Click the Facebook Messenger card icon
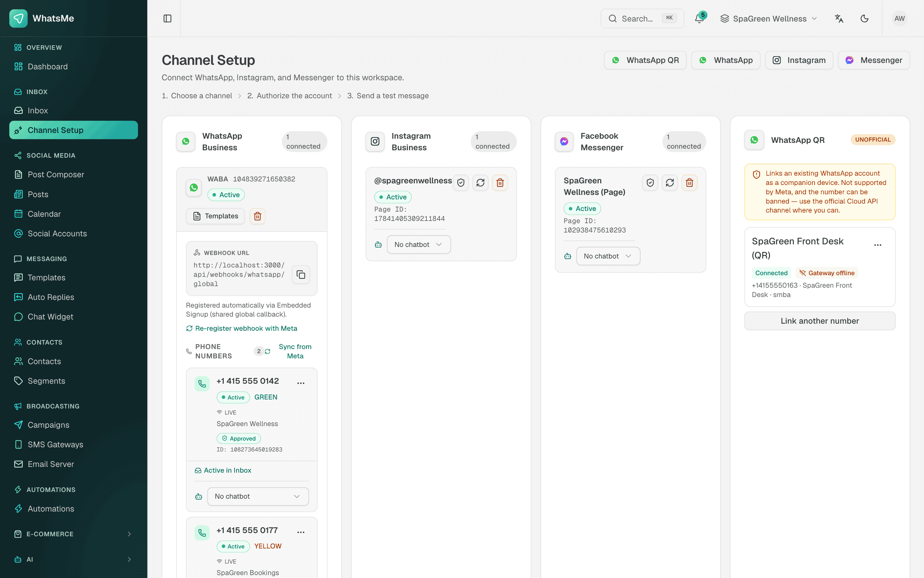924x578 pixels. click(x=564, y=141)
